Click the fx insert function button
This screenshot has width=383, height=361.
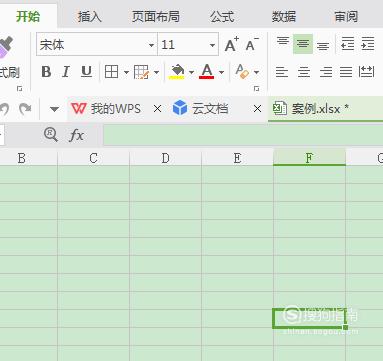click(x=76, y=135)
